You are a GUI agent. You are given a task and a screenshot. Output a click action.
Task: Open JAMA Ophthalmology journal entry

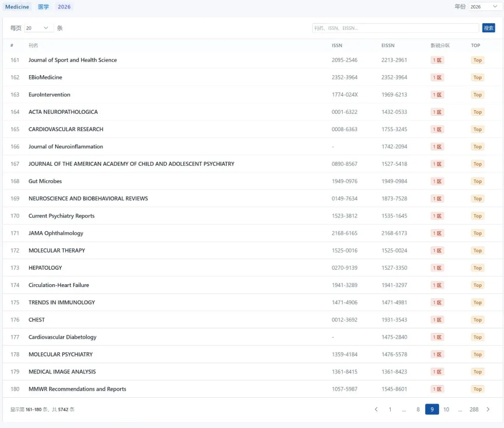(56, 233)
